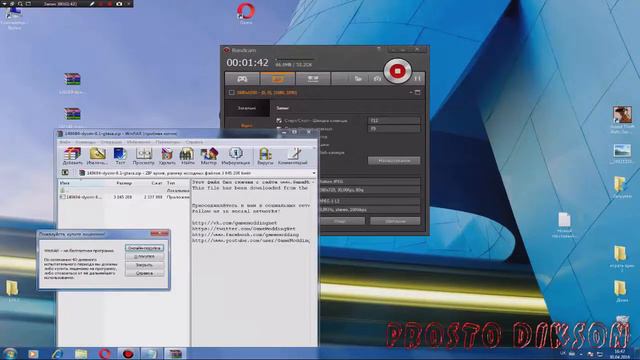Select Bandicam screen recording mode icon
This screenshot has width=640, height=360.
pyautogui.click(x=278, y=78)
